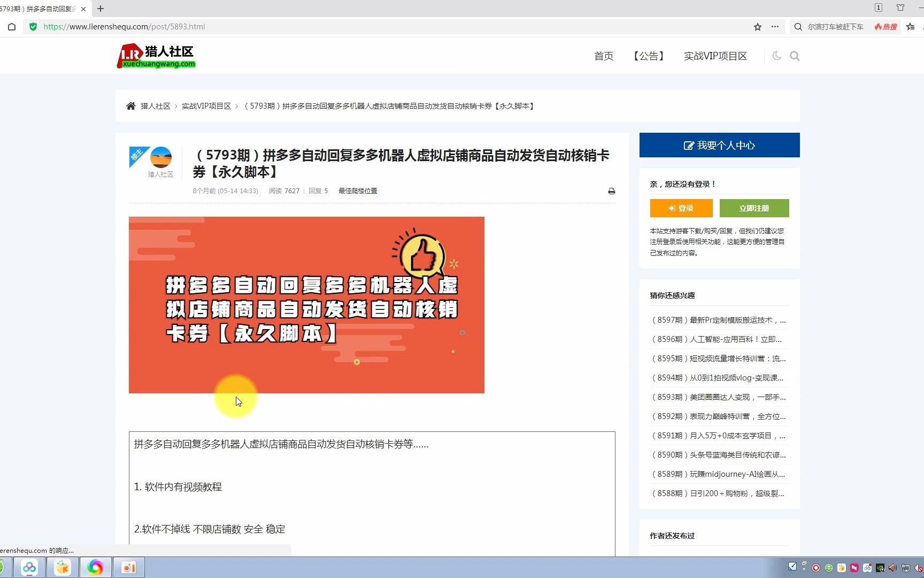Screen dimensions: 924x578
Task: Click the orange 登录 button
Action: (x=681, y=208)
